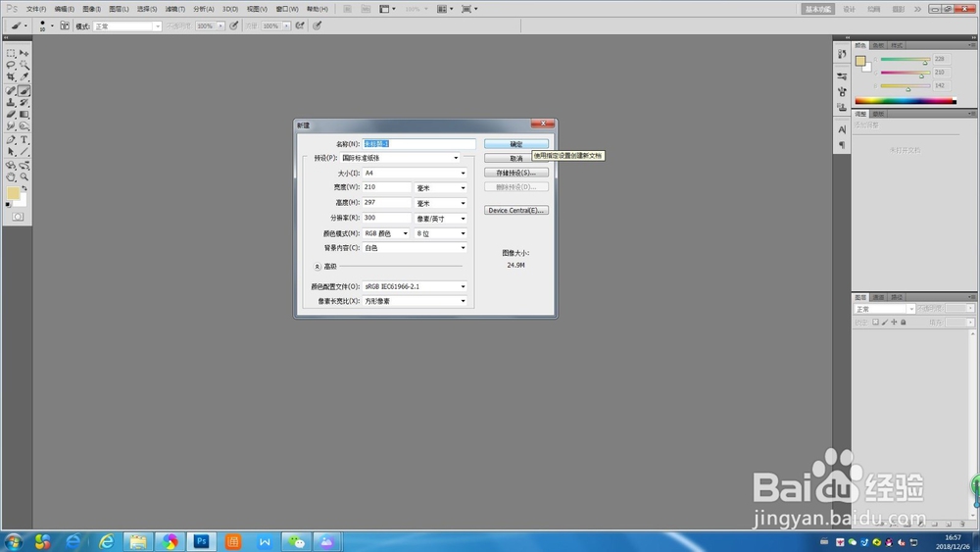Image resolution: width=980 pixels, height=552 pixels.
Task: Select the Dodge tool
Action: point(24,126)
